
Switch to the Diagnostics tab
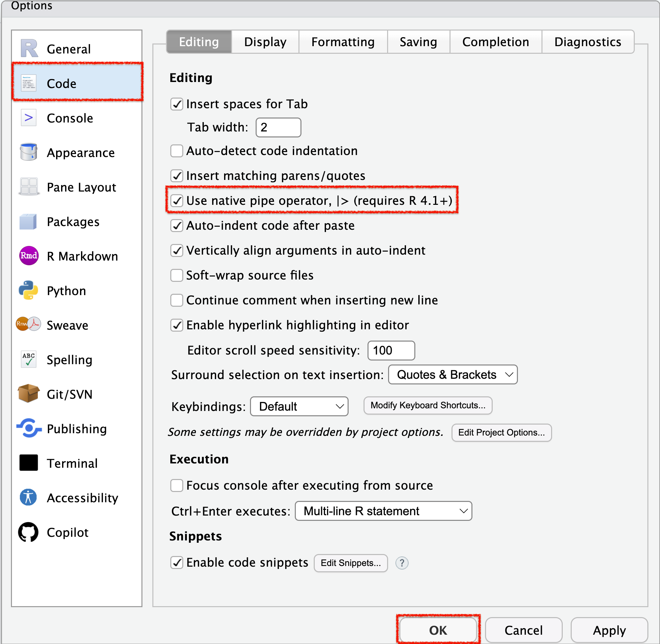coord(587,42)
